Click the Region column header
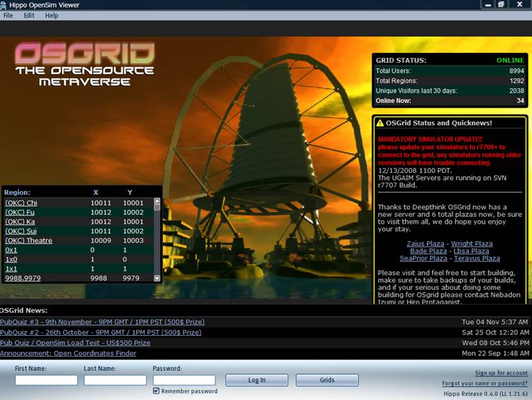 click(17, 192)
